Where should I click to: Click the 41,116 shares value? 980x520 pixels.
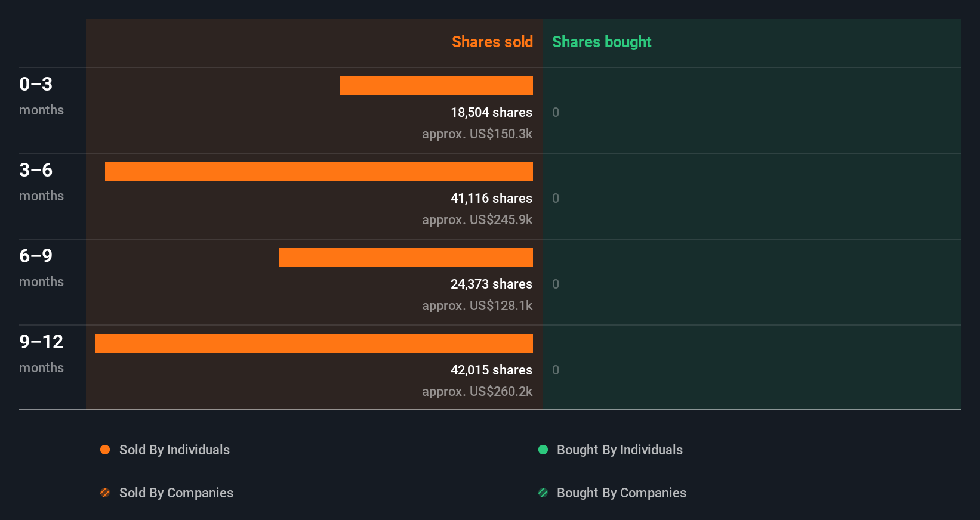[491, 198]
